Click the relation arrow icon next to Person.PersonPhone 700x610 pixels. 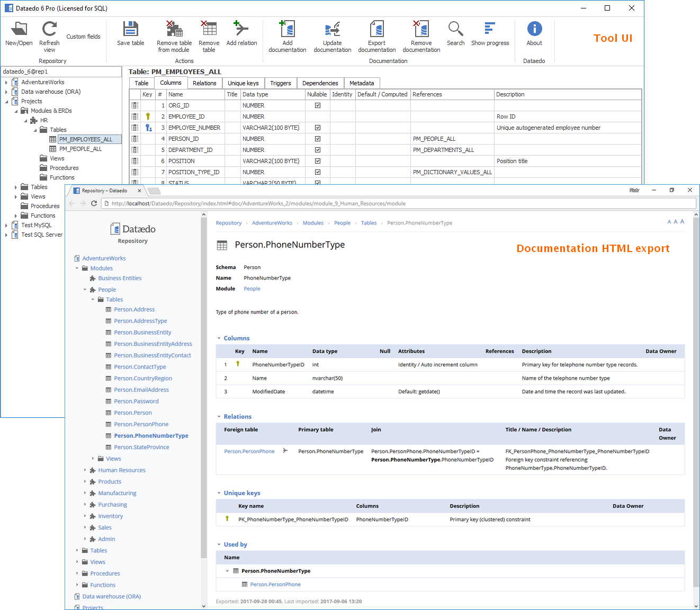(x=285, y=451)
